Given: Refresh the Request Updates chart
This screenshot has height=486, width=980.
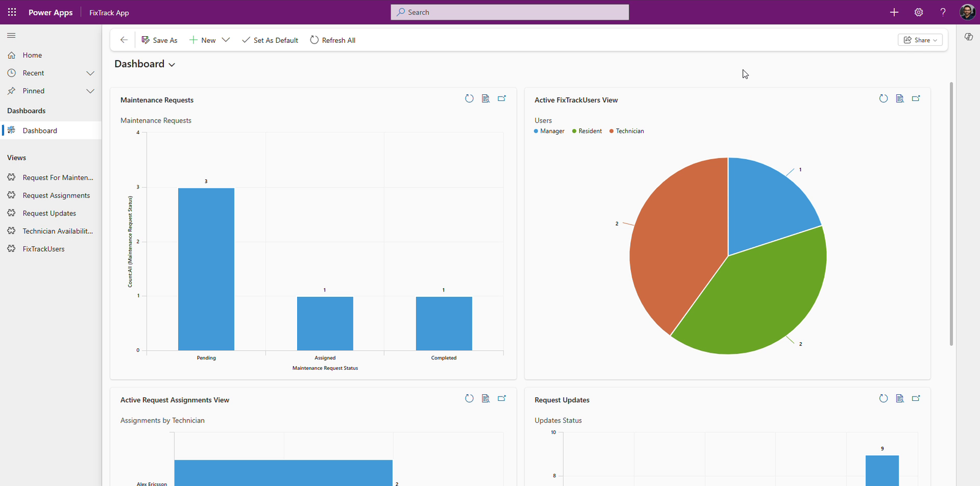Looking at the screenshot, I should pyautogui.click(x=883, y=398).
